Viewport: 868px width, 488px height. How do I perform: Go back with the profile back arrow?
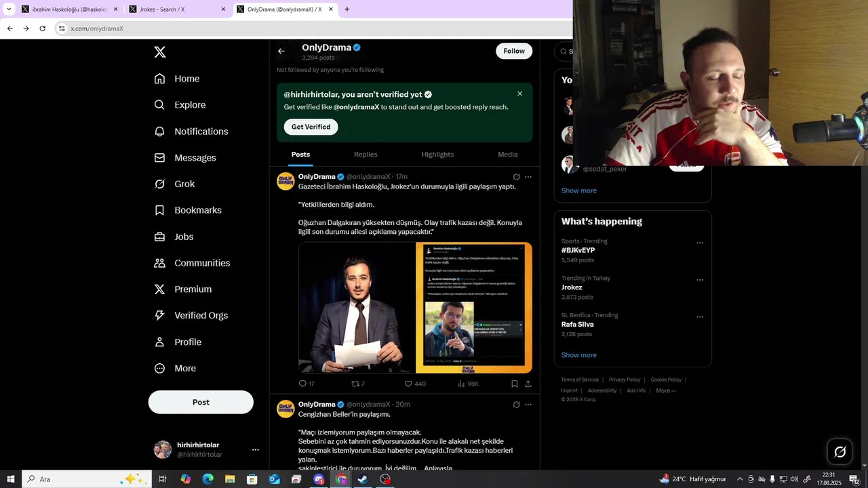click(x=281, y=51)
